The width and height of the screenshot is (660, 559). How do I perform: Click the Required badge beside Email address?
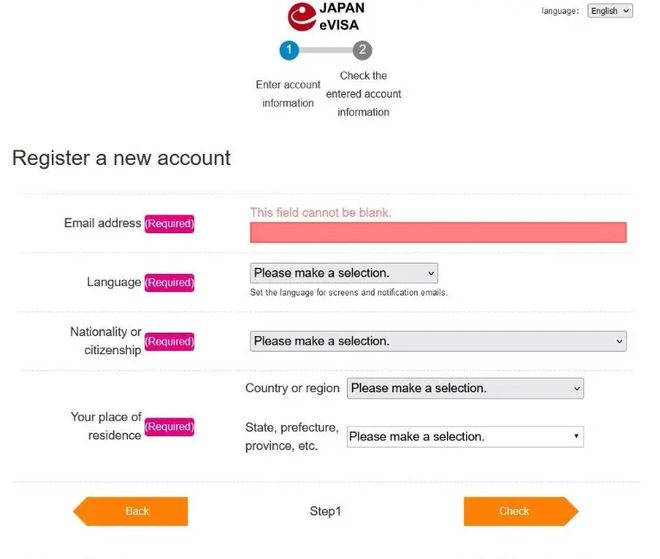(x=169, y=224)
